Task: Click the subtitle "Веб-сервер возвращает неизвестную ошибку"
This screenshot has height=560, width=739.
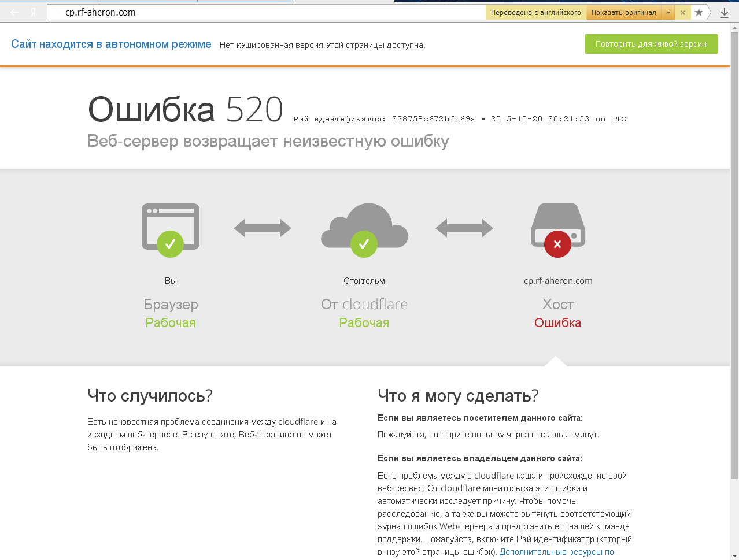Action: (x=268, y=142)
